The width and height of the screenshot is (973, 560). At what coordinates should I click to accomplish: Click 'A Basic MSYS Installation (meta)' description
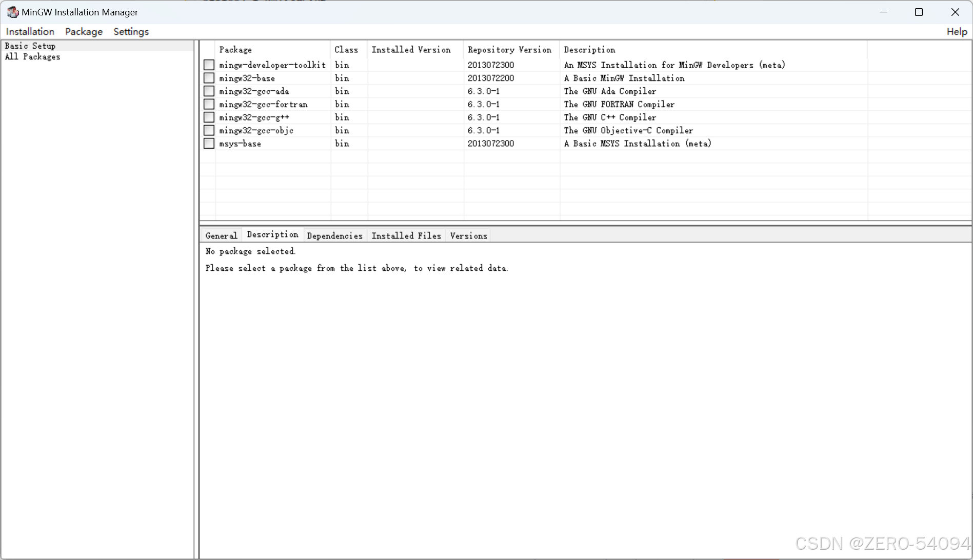tap(638, 144)
